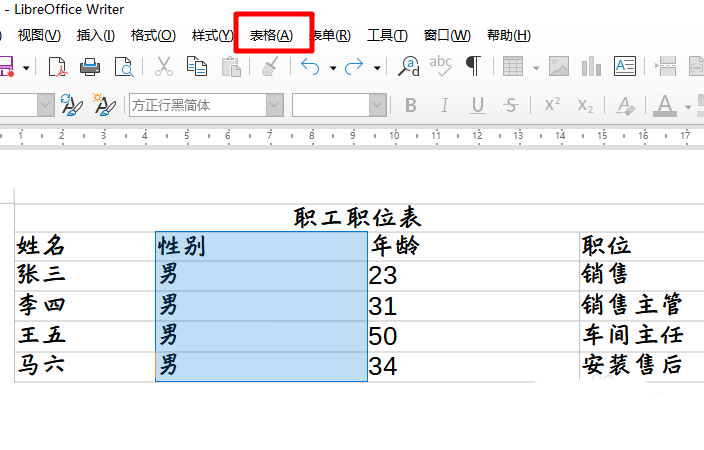The image size is (704, 450).
Task: Click the Cut scissors icon
Action: point(164,66)
